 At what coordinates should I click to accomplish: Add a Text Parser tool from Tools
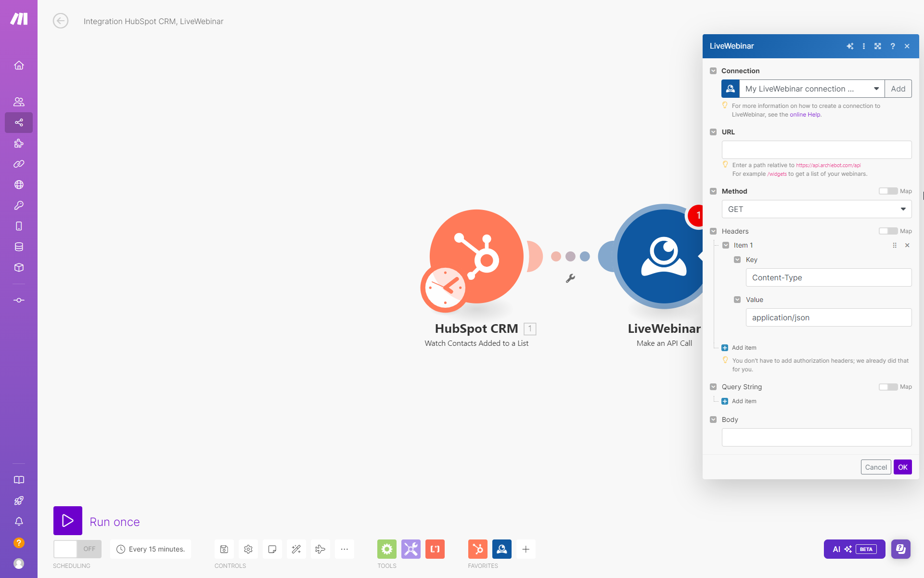(x=435, y=549)
